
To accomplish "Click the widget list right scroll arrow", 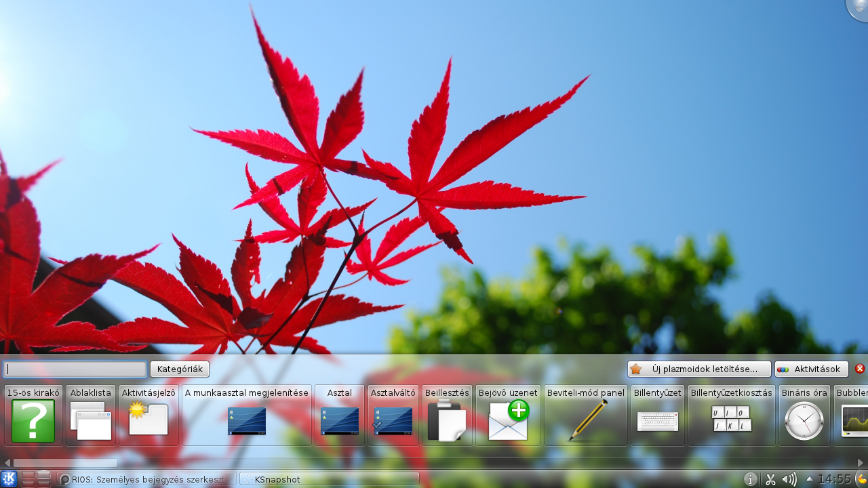I will (861, 463).
